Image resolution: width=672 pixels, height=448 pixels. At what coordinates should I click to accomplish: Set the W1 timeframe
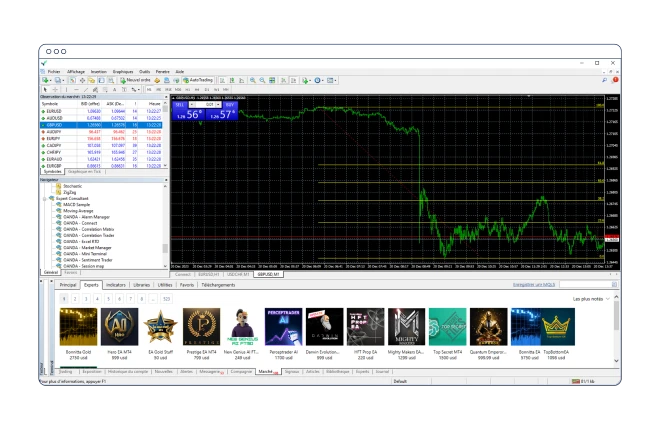[216, 90]
